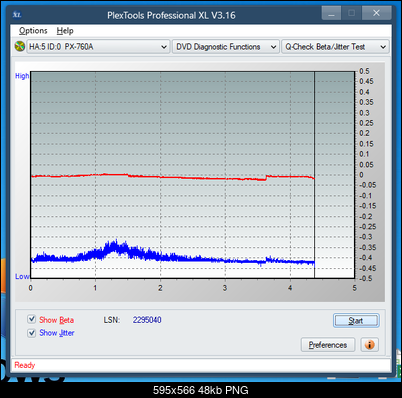This screenshot has height=398, width=402.
Task: Uncheck the Show Beta checkbox
Action: pyautogui.click(x=31, y=319)
